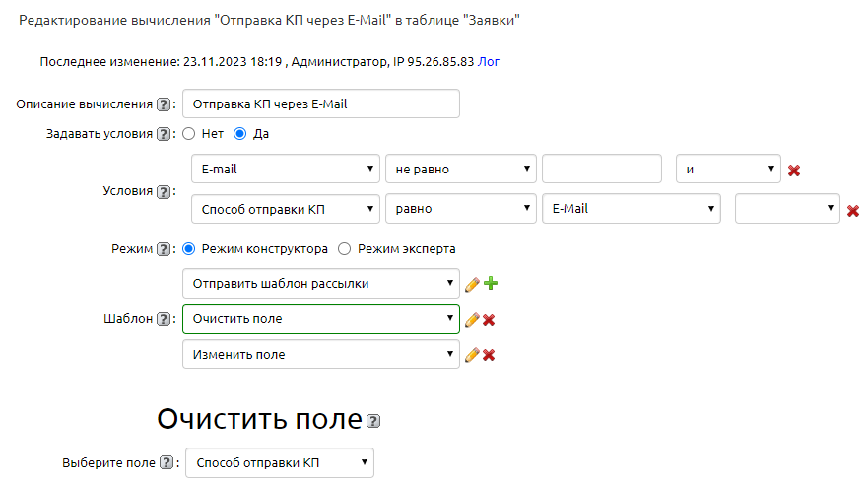Open help for 'Описание вычисления'

(x=164, y=104)
